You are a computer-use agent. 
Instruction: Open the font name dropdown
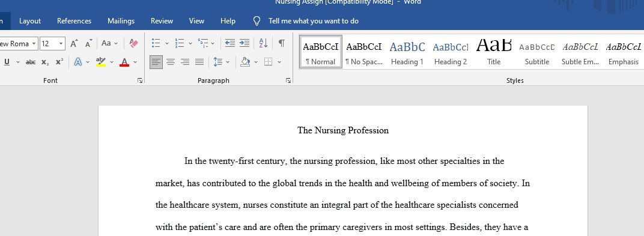click(x=34, y=43)
